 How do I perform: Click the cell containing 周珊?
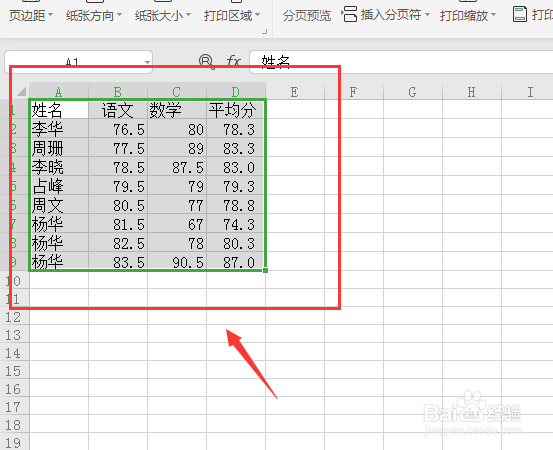point(59,148)
